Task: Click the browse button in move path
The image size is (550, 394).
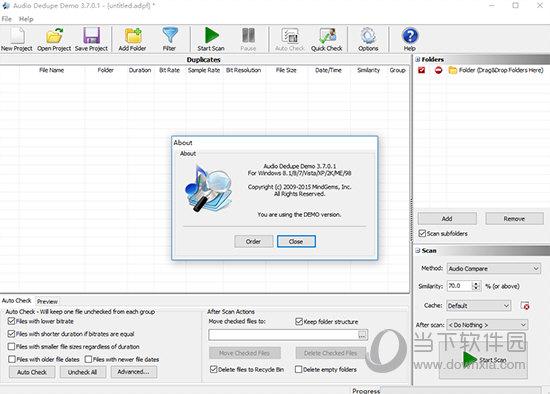Action: (362, 335)
